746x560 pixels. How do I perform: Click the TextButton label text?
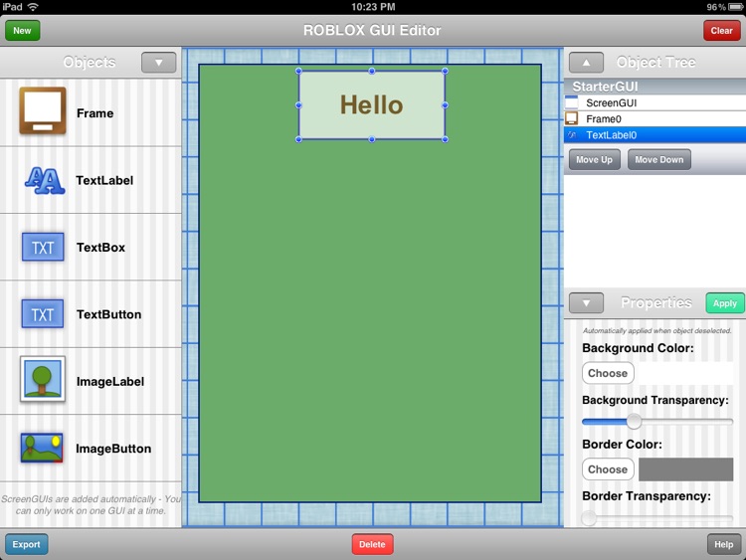109,314
